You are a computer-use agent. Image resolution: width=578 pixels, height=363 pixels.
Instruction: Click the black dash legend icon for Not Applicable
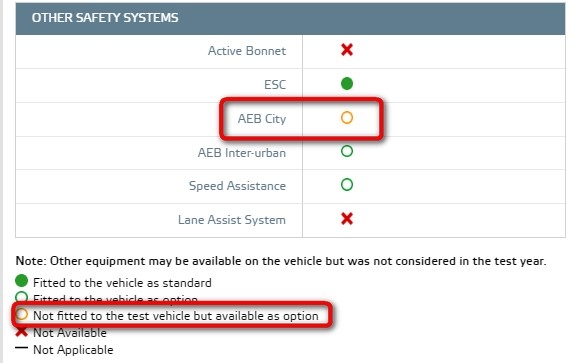(21, 348)
